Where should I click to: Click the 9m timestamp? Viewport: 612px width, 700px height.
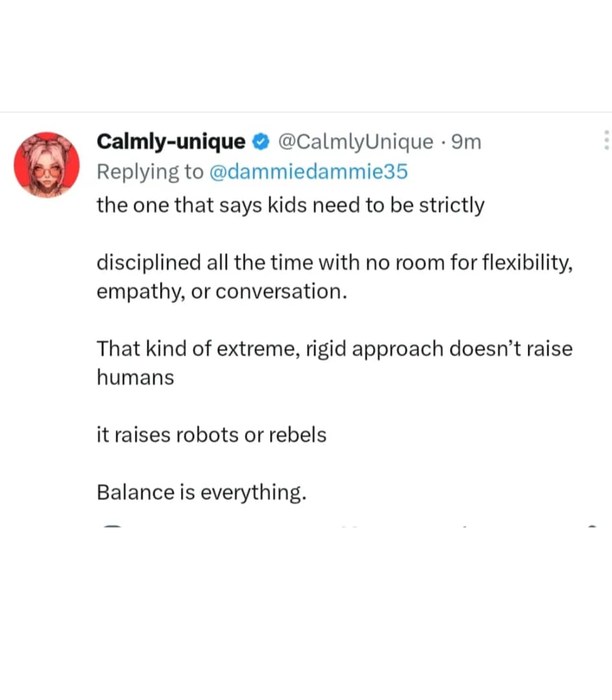466,141
